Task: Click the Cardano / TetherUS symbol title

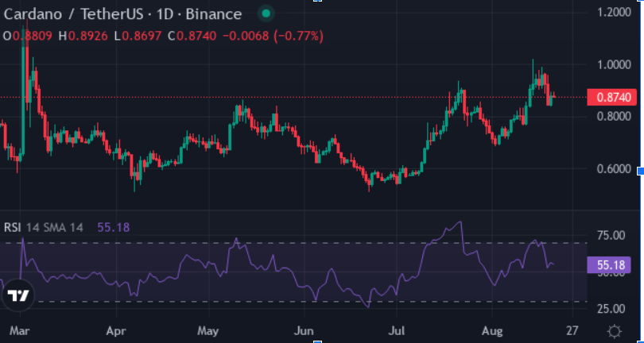Action: pyautogui.click(x=122, y=14)
